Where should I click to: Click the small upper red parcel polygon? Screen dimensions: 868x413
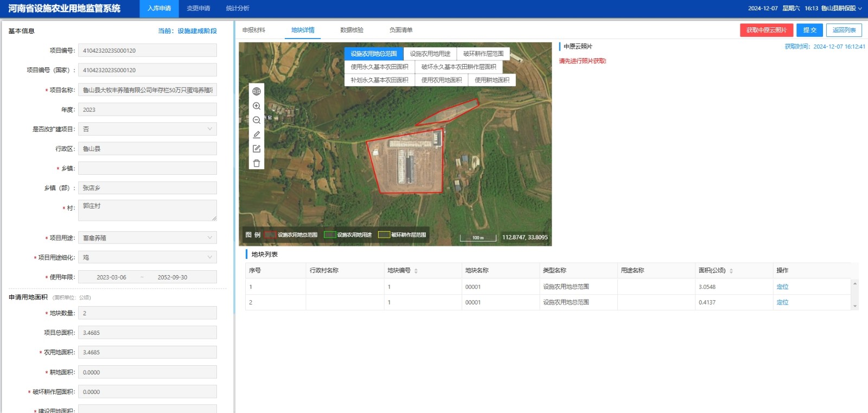tap(448, 111)
